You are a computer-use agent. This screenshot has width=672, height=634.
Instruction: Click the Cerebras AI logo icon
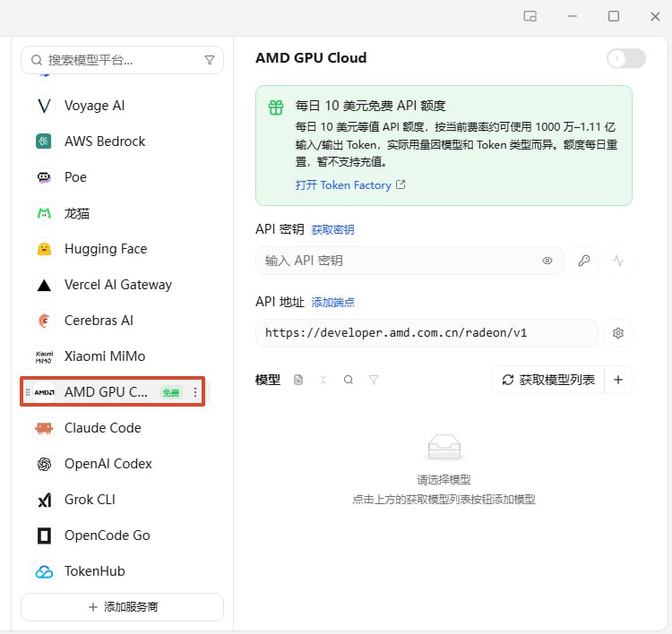tap(44, 321)
